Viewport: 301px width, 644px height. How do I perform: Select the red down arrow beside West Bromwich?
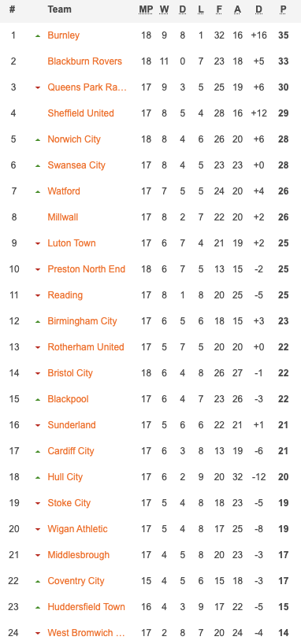(x=38, y=633)
